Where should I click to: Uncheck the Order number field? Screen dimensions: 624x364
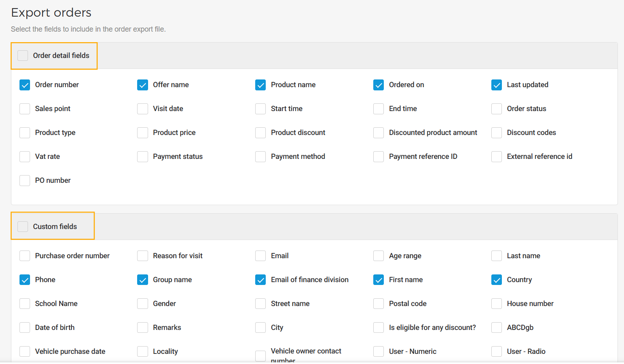(x=25, y=85)
